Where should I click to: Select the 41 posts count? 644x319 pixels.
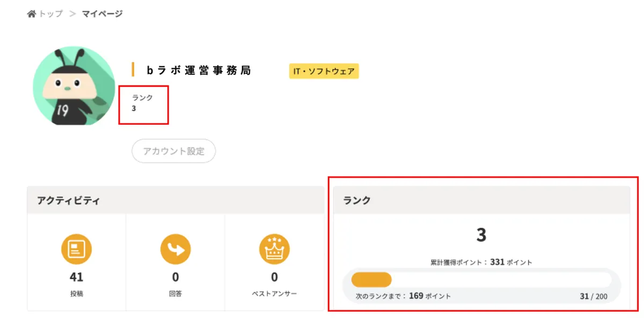pos(76,277)
